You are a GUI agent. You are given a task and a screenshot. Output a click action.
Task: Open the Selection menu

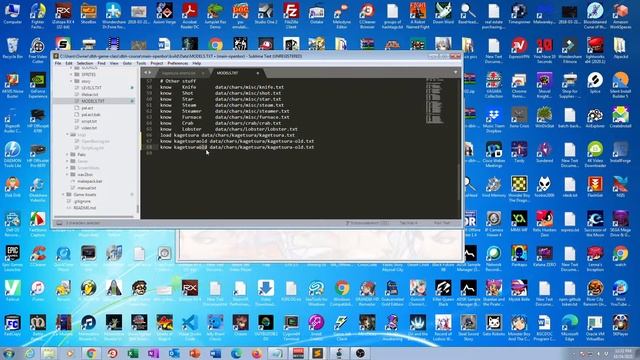(x=85, y=63)
